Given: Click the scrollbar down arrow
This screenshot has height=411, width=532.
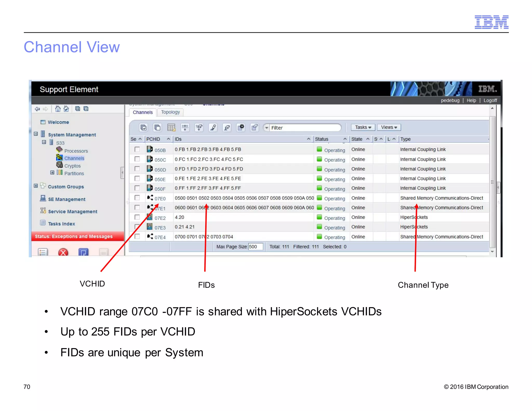Looking at the screenshot, I should tap(492, 251).
